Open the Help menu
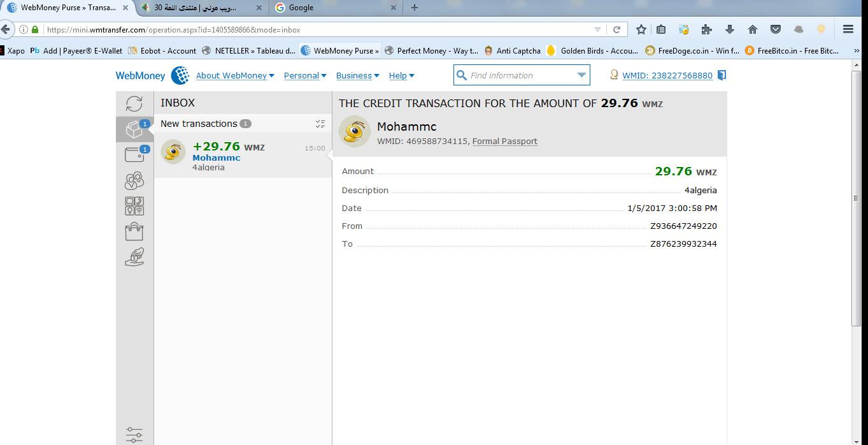Viewport: 868px width, 445px height. pos(401,75)
